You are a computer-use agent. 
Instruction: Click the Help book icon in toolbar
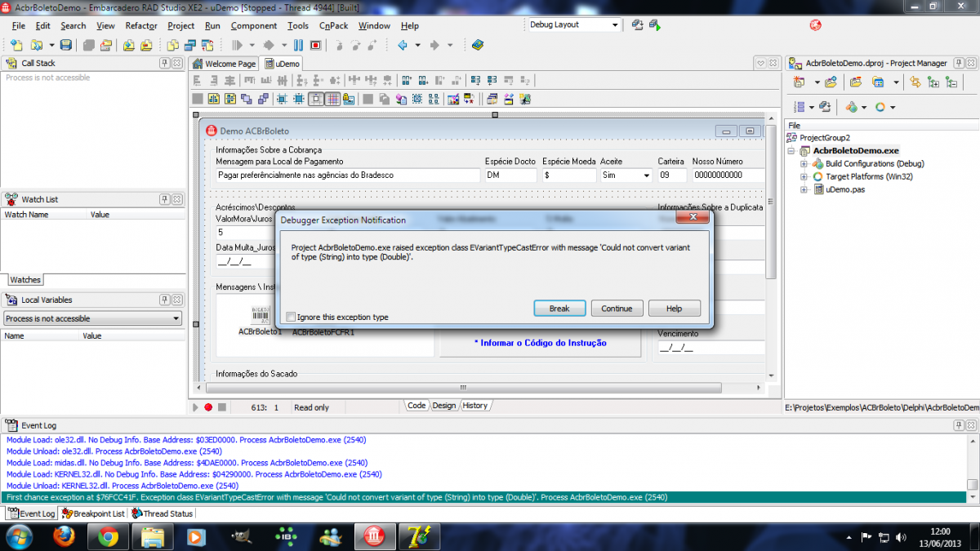tap(478, 45)
